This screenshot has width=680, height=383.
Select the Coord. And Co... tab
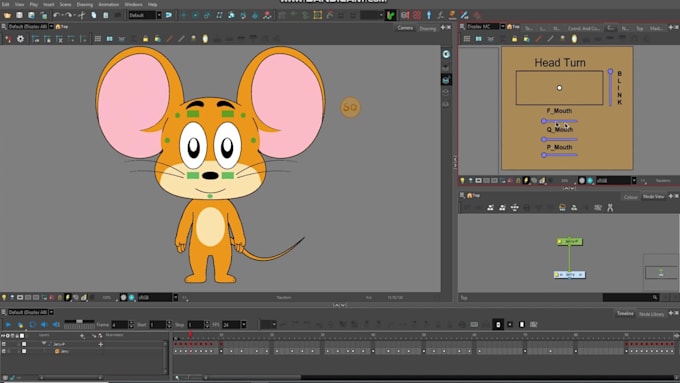[x=584, y=28]
